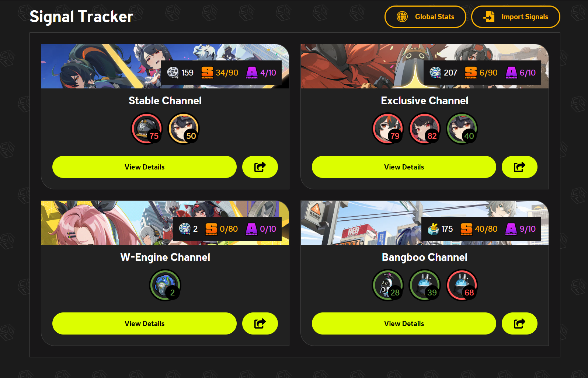Screen dimensions: 588x378
Task: Click the Bangboo Channel A-rank 9/10 icon
Action: (511, 229)
